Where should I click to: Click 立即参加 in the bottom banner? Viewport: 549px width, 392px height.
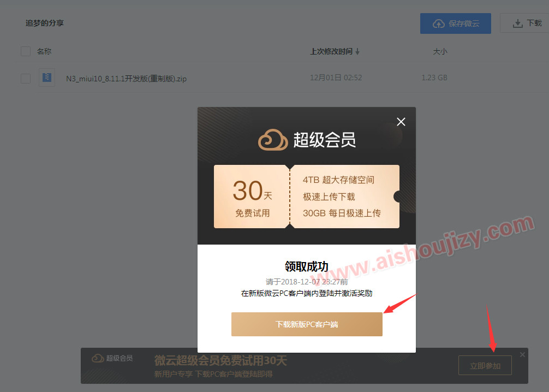pyautogui.click(x=485, y=366)
